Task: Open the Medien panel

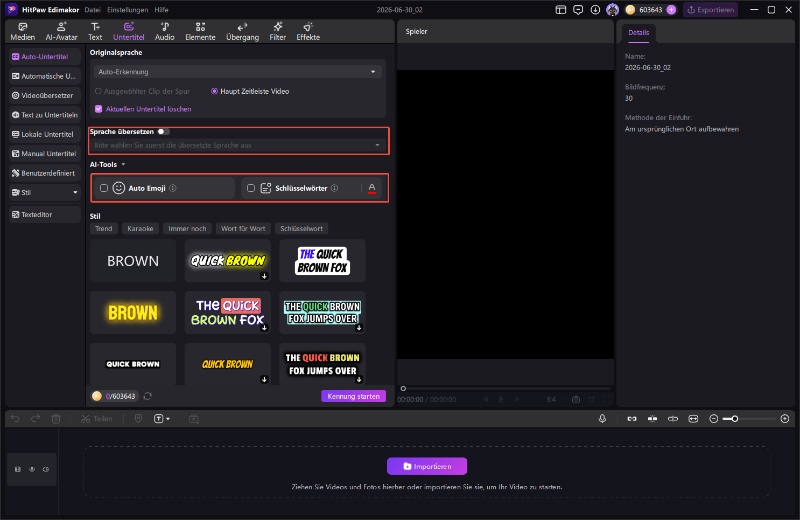Action: tap(22, 32)
